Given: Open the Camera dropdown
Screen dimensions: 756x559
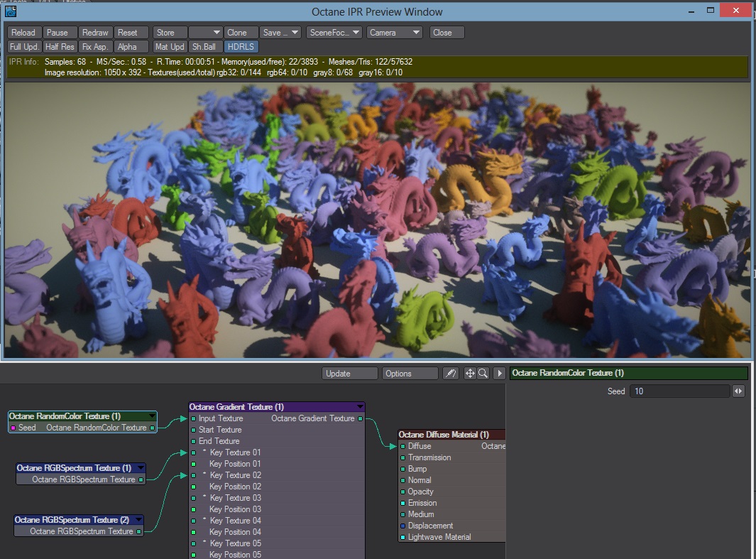Looking at the screenshot, I should (395, 33).
